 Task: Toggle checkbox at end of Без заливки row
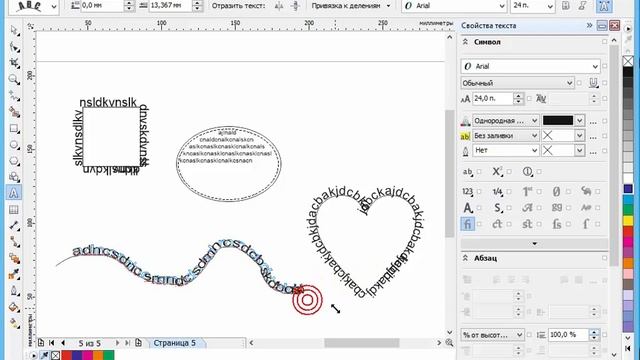[604, 136]
